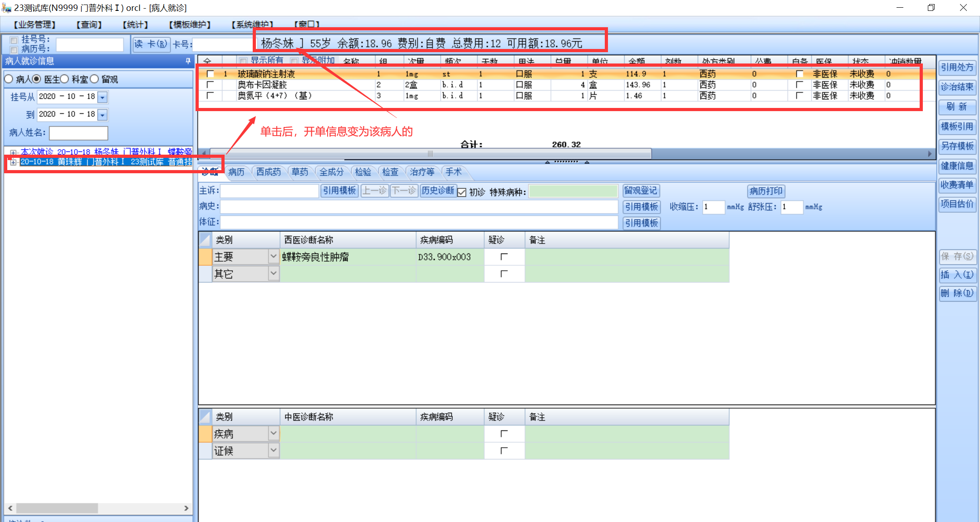Image resolution: width=980 pixels, height=522 pixels.
Task: Click the 保存(S) button
Action: click(x=957, y=256)
